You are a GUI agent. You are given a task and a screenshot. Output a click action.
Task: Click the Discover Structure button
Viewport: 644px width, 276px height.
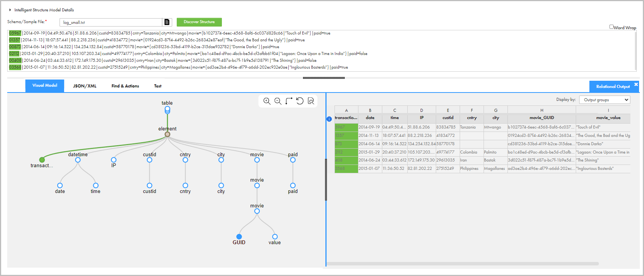pyautogui.click(x=199, y=22)
